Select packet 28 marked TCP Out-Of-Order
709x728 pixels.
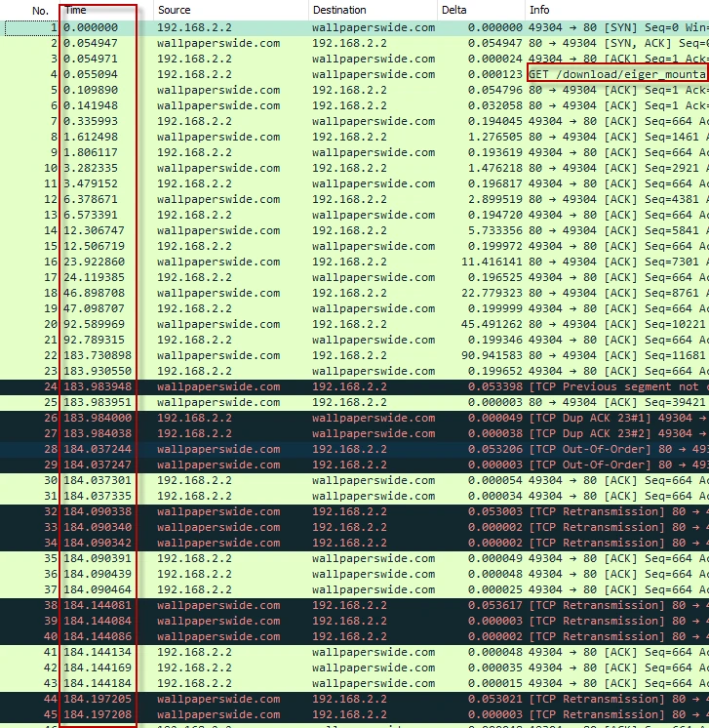click(x=616, y=449)
